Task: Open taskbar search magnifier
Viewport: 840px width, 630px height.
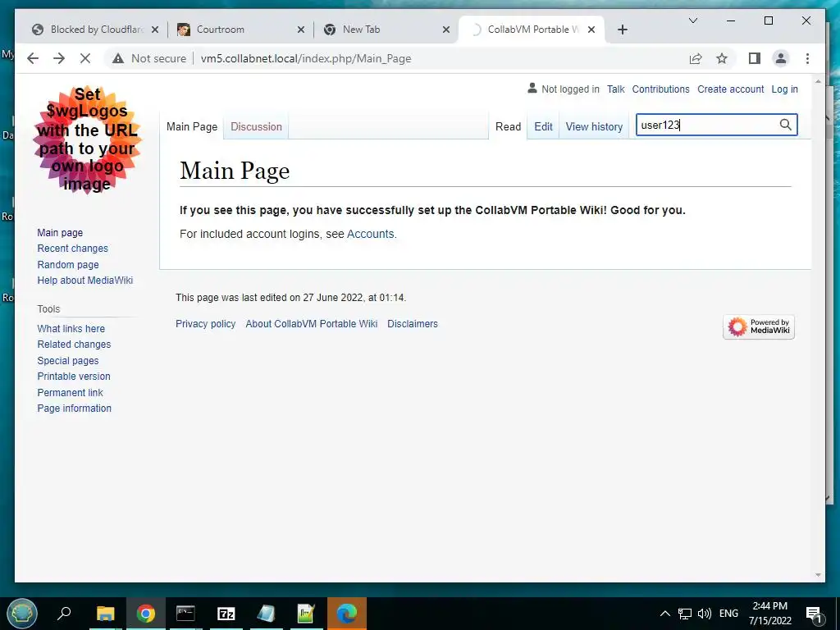Action: coord(64,614)
